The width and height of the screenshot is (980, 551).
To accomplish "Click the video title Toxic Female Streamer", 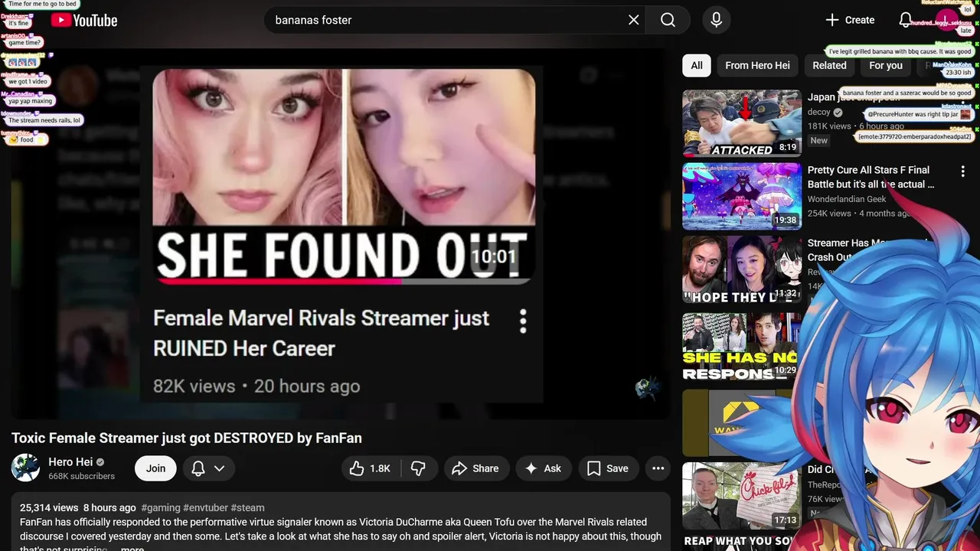I will tap(187, 438).
